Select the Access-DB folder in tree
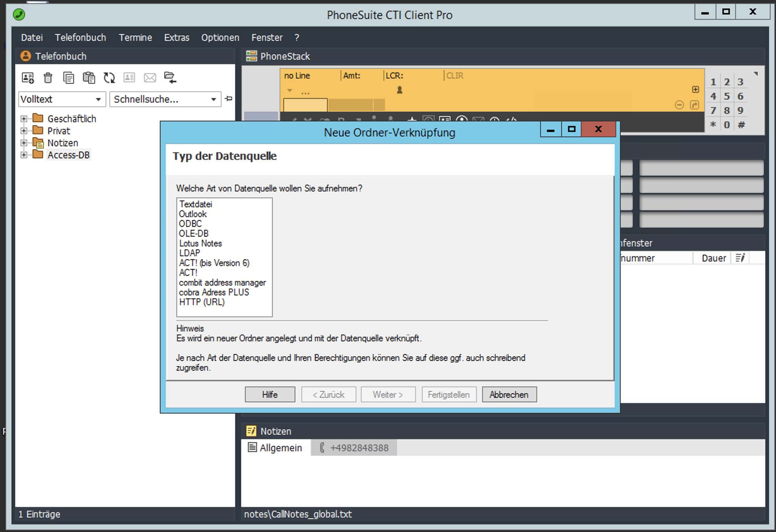The width and height of the screenshot is (776, 532). tap(68, 155)
